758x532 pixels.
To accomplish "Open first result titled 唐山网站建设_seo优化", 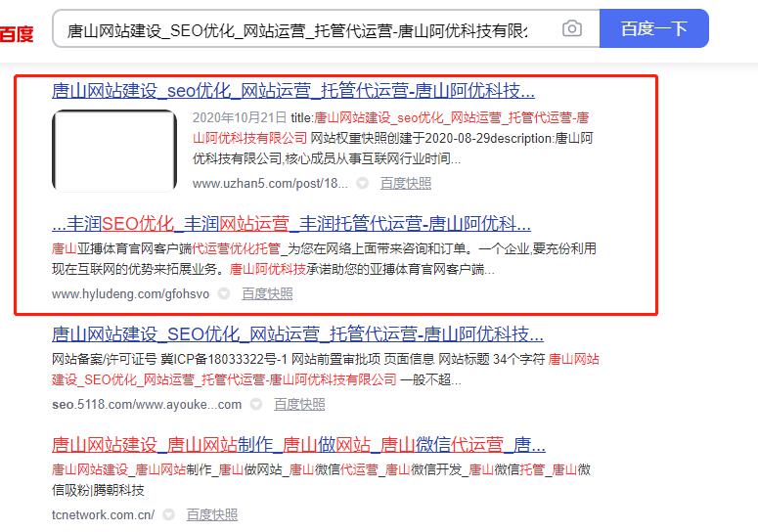I will (292, 92).
